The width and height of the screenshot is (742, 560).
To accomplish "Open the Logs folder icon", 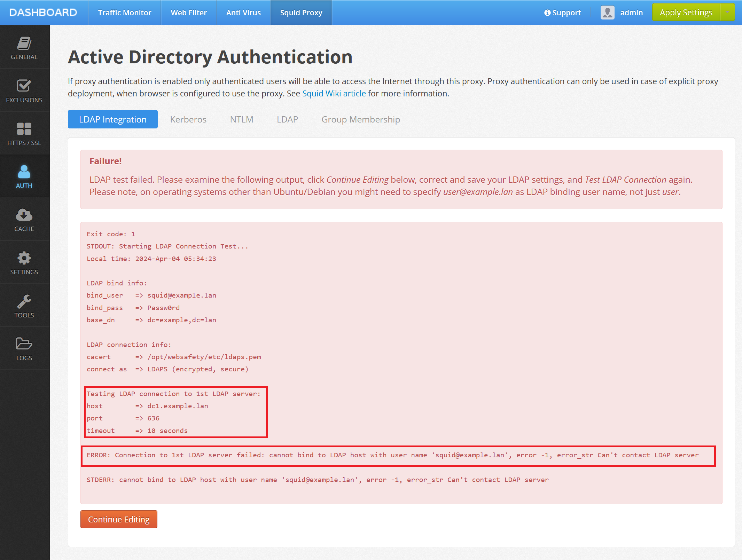I will click(24, 344).
